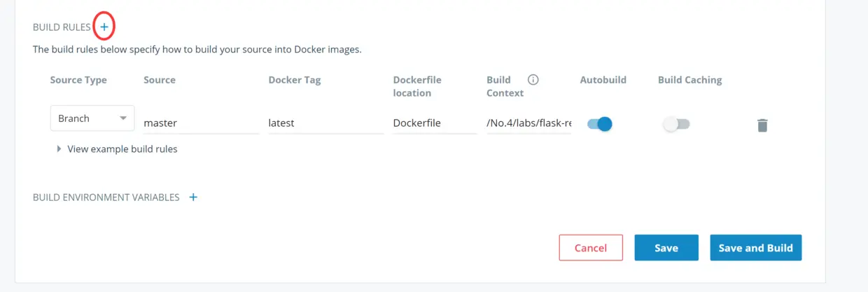Screen dimensions: 868x292
Task: Click the BUILD RULES section heading
Action: click(x=62, y=27)
